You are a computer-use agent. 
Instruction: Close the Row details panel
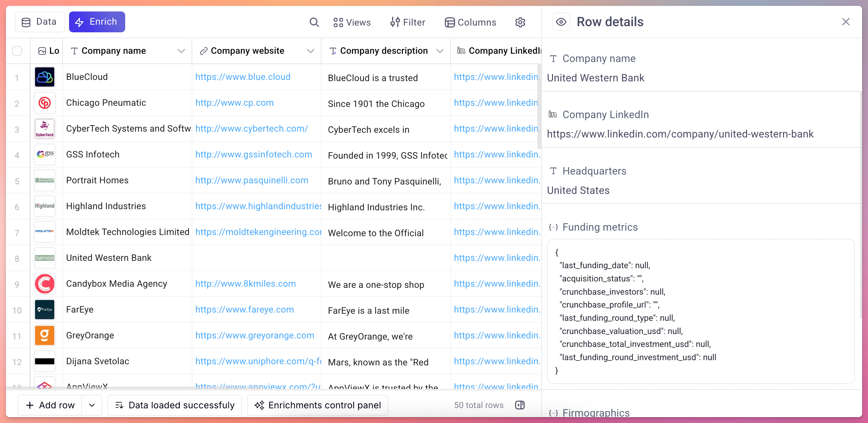tap(845, 22)
